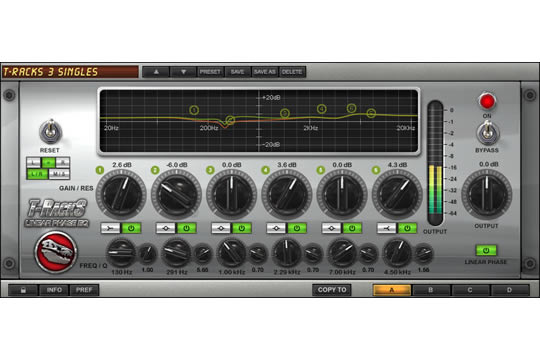Flip the BYPASS toggle switch
The image size is (540, 360).
(x=487, y=132)
